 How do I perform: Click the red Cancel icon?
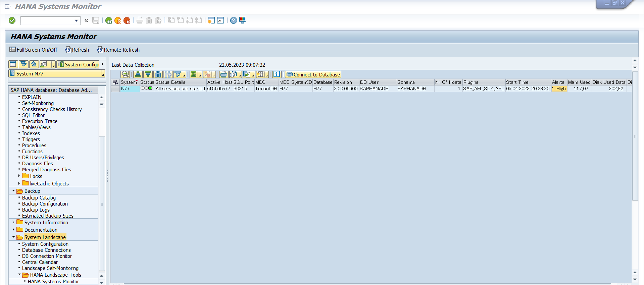[x=127, y=21]
